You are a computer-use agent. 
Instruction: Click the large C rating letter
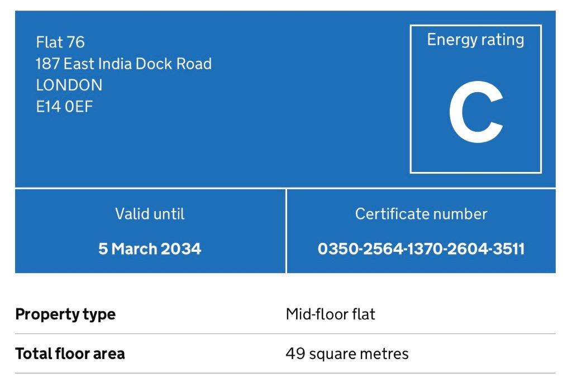(x=476, y=112)
